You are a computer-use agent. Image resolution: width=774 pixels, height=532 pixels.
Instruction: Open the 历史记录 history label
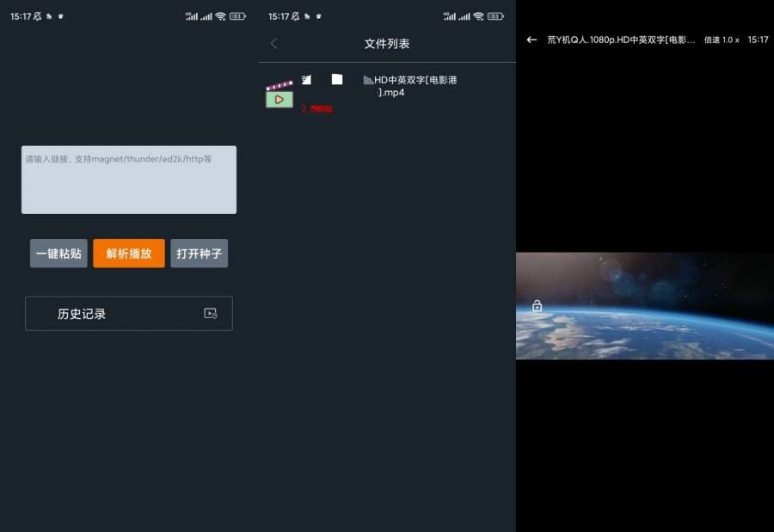82,314
